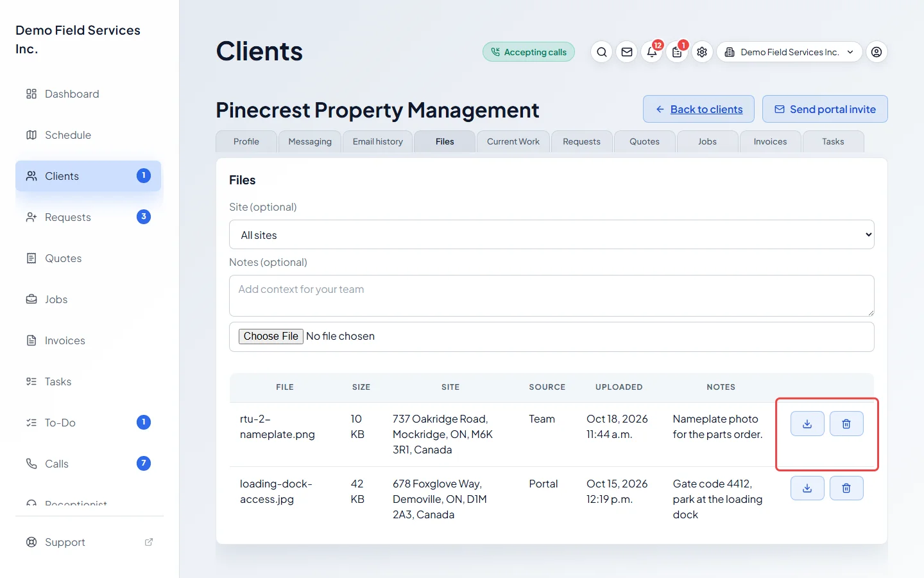This screenshot has width=924, height=578.
Task: Open the user account avatar icon
Action: [x=877, y=52]
